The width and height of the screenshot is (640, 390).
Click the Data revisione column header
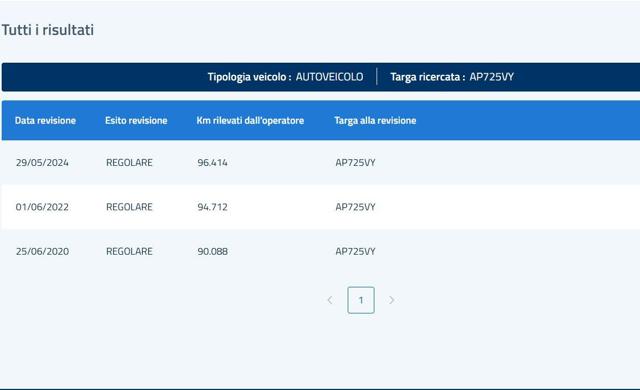[45, 120]
